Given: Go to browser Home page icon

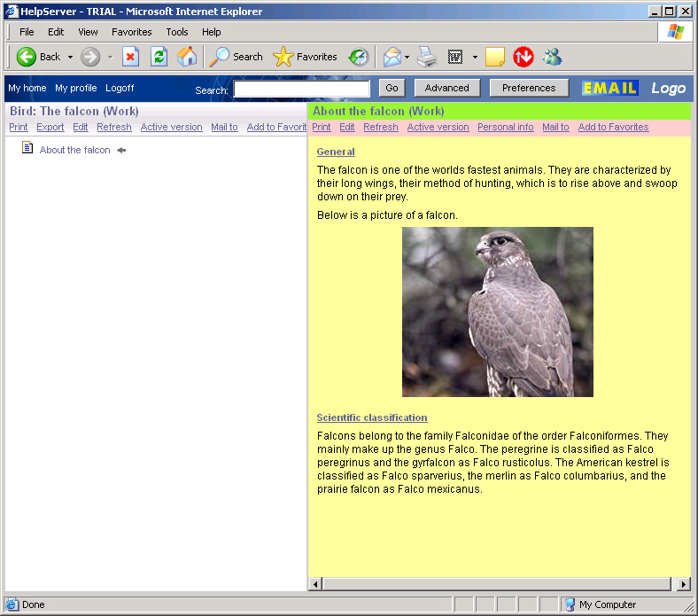Looking at the screenshot, I should 187,57.
